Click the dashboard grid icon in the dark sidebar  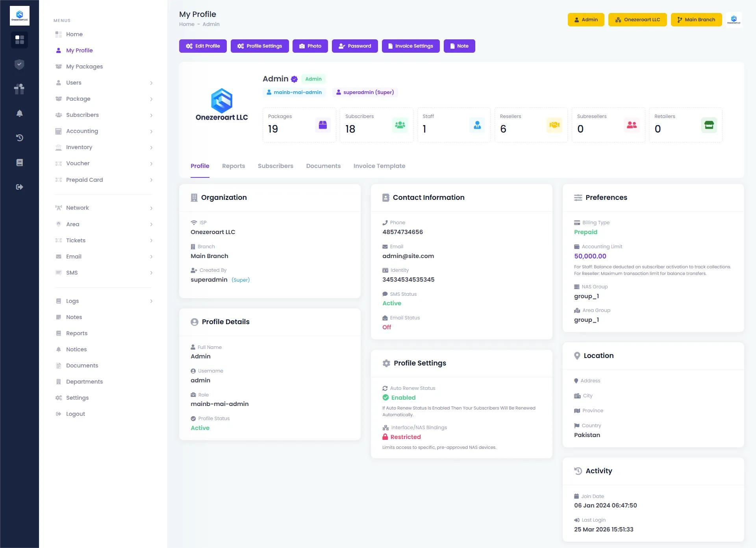tap(19, 40)
